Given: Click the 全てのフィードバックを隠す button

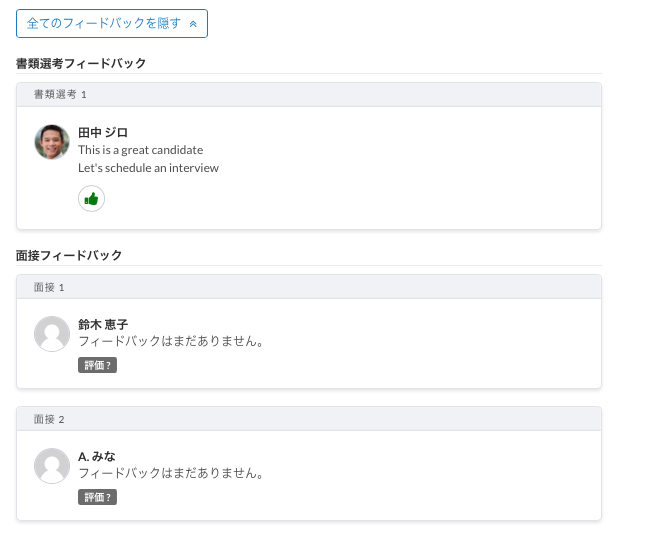Looking at the screenshot, I should pyautogui.click(x=111, y=23).
